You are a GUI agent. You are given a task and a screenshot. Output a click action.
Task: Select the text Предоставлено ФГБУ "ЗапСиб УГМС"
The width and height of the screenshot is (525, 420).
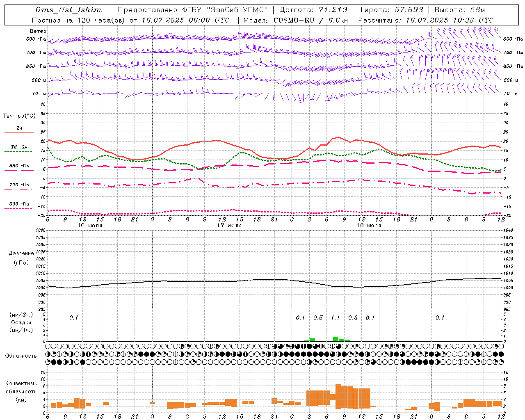click(193, 10)
